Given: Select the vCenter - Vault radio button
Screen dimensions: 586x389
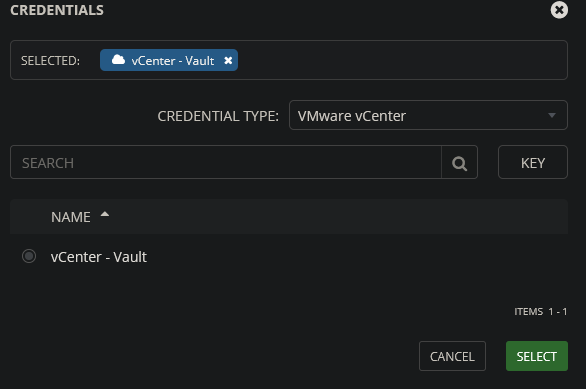Looking at the screenshot, I should (29, 256).
